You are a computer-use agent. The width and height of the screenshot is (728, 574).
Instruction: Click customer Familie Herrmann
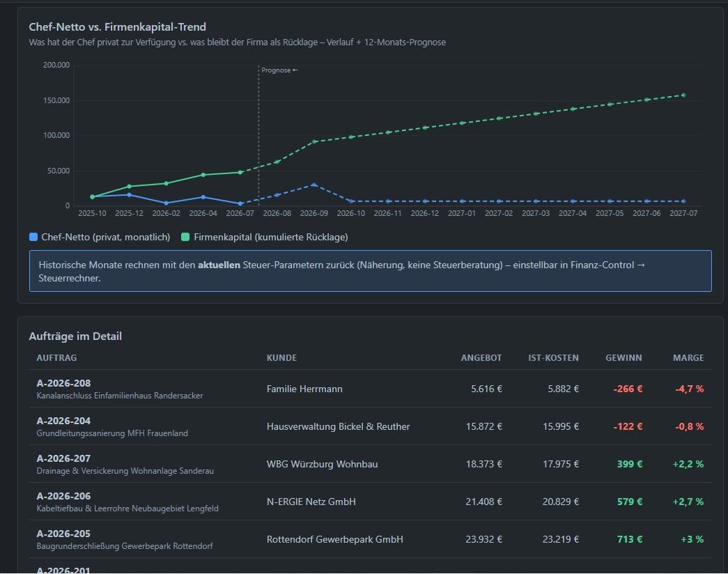pos(304,389)
